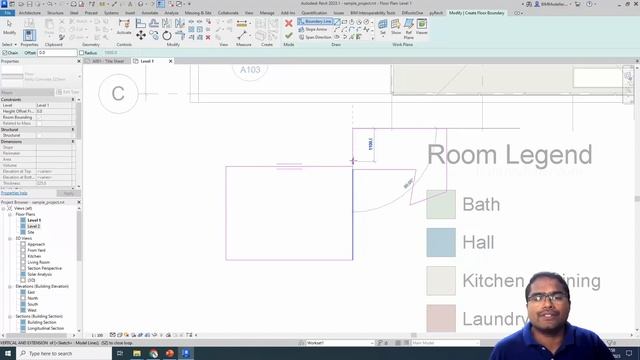Click the 1:100 view scale

[x=97, y=335]
